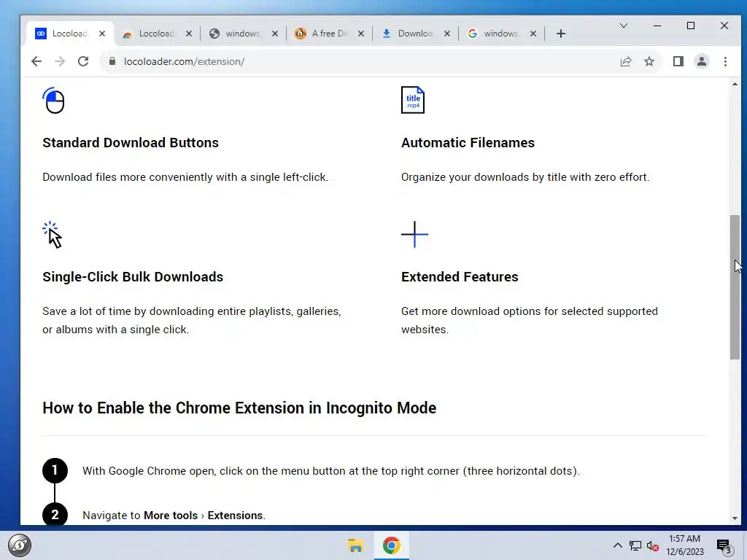Viewport: 747px width, 560px height.
Task: Switch to 'A free De' tab
Action: click(329, 34)
